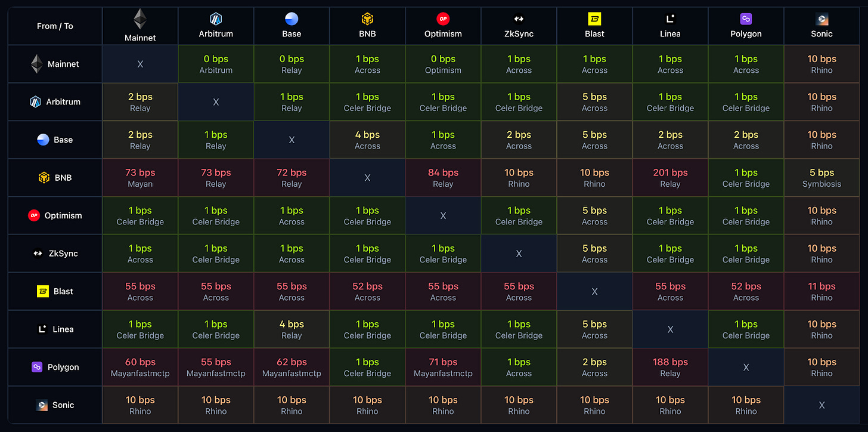
Task: Click the Linea icon in the column header
Action: (670, 19)
